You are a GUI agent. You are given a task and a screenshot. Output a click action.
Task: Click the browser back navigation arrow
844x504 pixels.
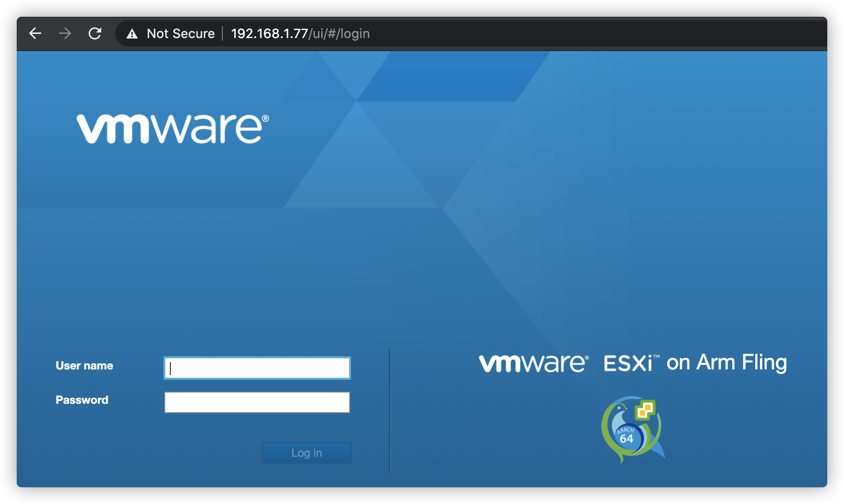(x=35, y=33)
